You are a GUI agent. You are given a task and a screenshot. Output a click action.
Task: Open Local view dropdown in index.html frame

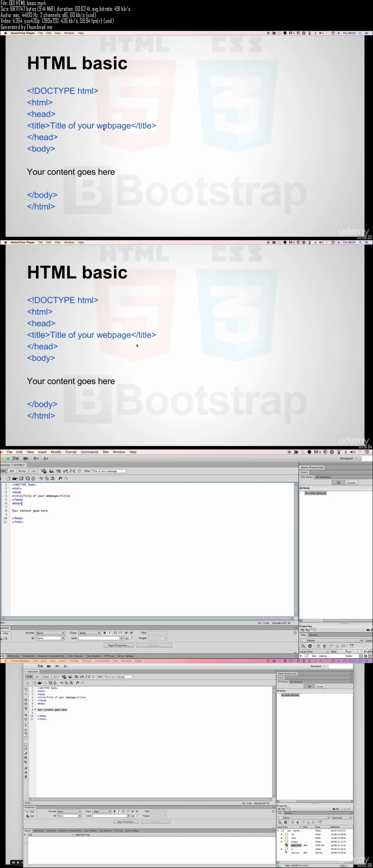click(x=342, y=817)
